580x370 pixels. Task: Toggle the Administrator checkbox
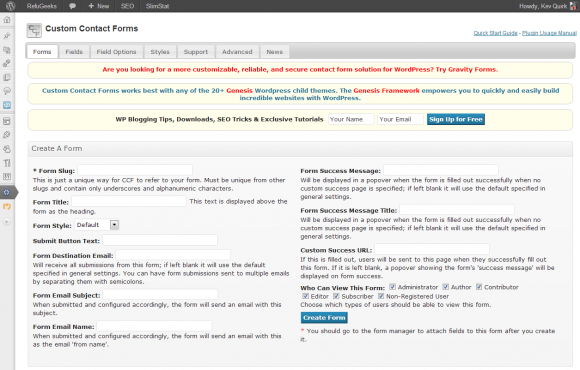click(392, 287)
